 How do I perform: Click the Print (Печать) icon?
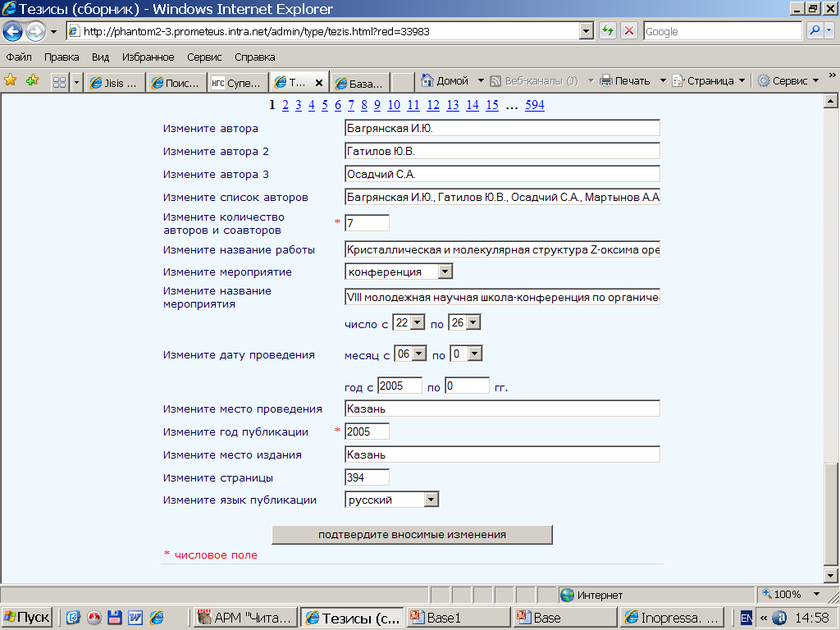[606, 80]
